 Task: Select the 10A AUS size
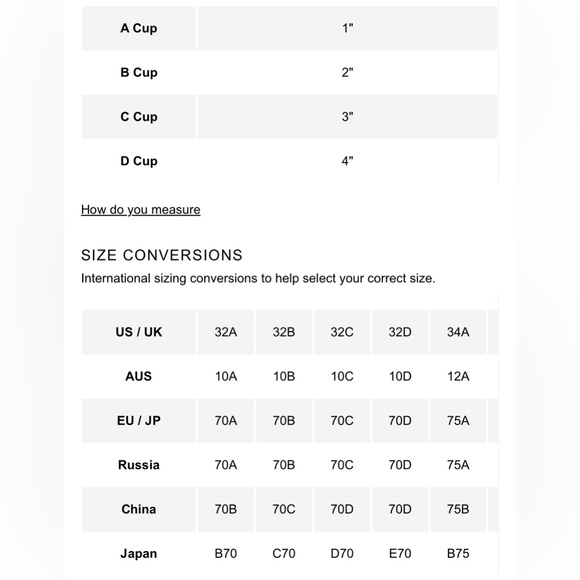[226, 377]
